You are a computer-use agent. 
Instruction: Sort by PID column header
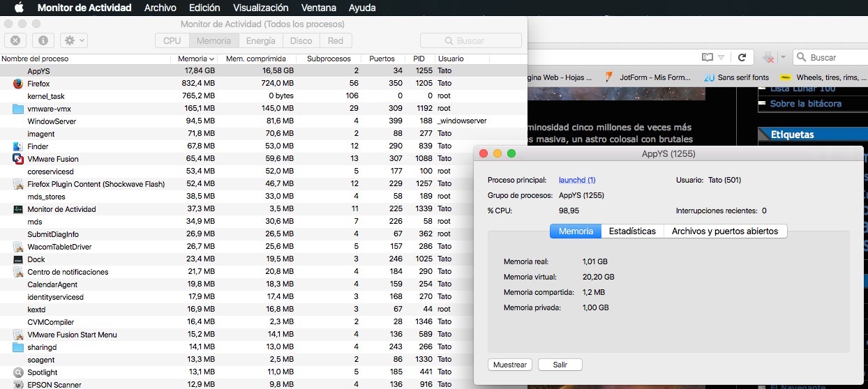tap(419, 59)
